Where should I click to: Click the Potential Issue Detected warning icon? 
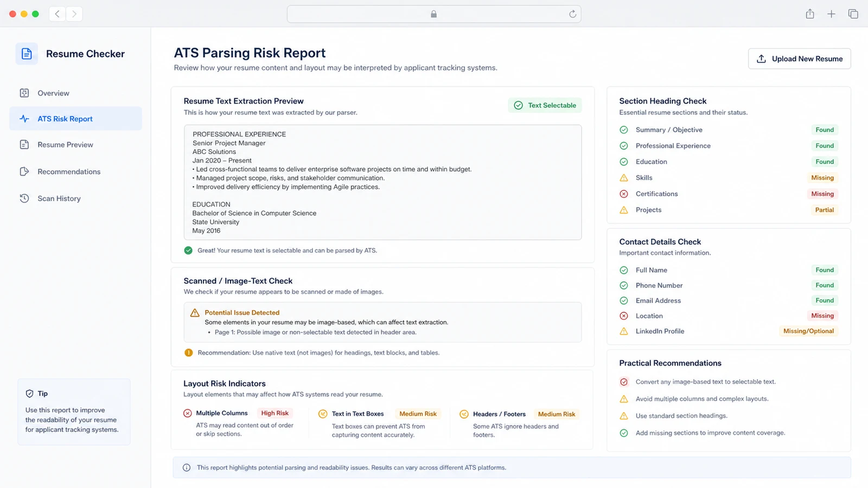[195, 313]
